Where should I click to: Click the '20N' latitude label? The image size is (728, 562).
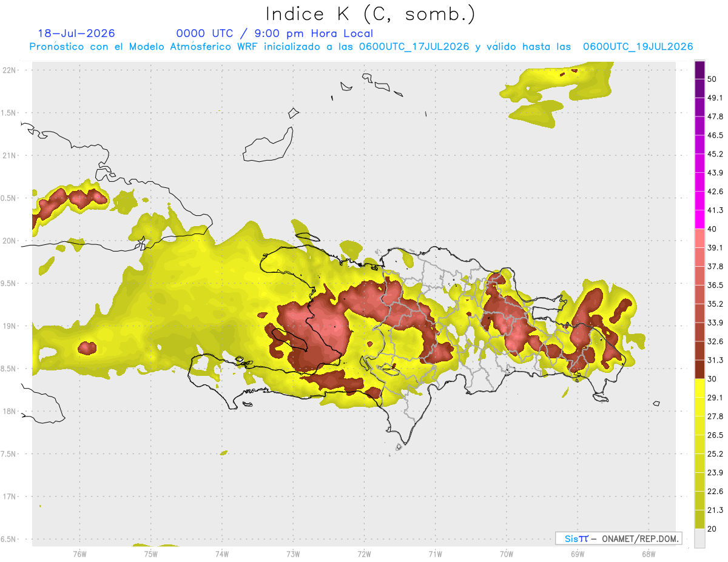click(x=9, y=241)
